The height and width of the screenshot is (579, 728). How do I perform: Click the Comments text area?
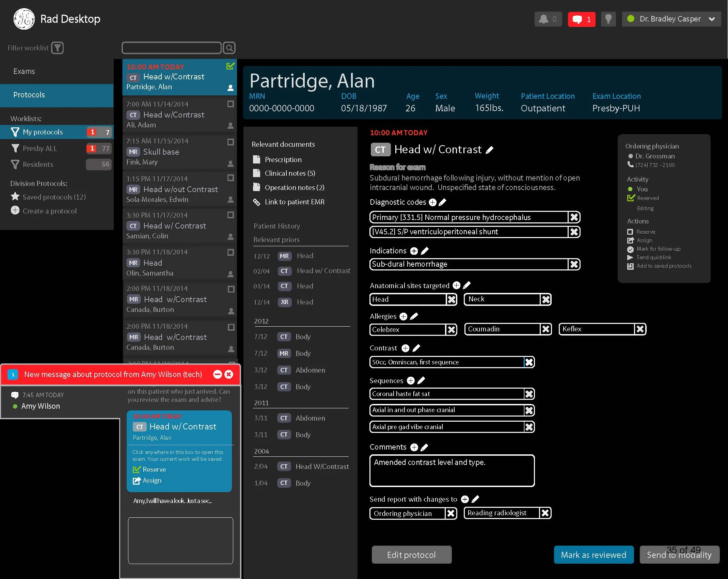click(x=452, y=471)
